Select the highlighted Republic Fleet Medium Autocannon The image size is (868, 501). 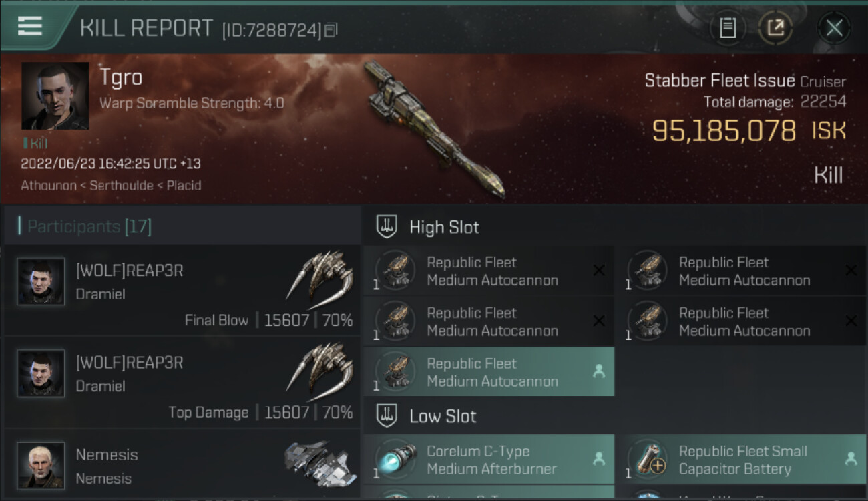[489, 372]
